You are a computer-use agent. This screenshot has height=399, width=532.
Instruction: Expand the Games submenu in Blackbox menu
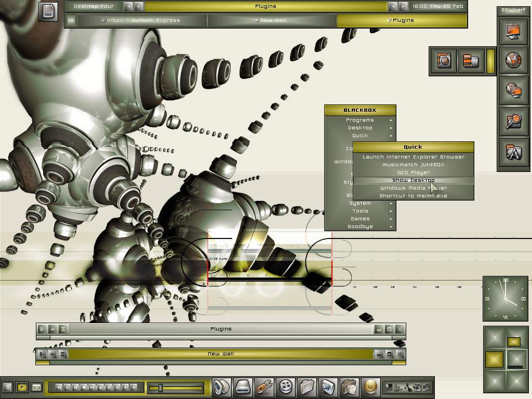[x=361, y=219]
